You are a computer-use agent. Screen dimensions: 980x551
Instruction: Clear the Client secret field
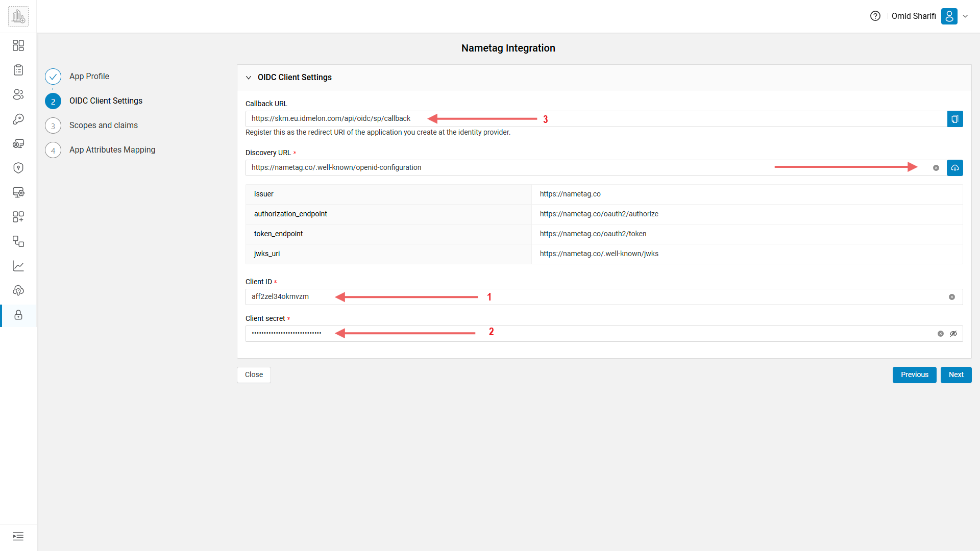click(x=941, y=334)
